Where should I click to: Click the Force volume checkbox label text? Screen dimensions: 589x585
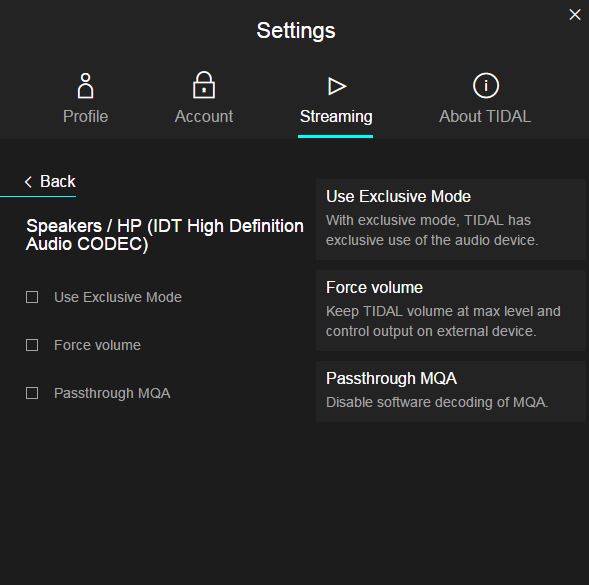[x=97, y=345]
